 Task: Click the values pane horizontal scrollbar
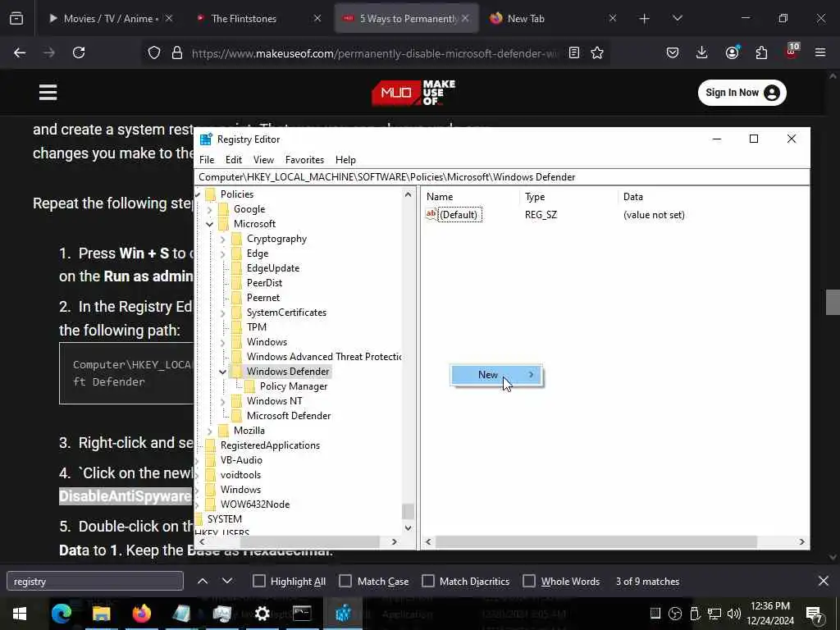click(x=596, y=541)
